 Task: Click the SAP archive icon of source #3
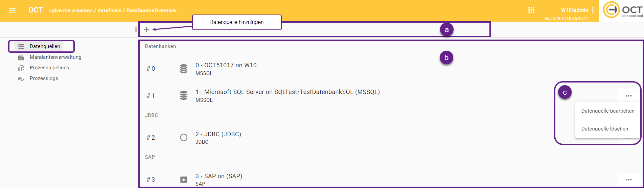tap(184, 179)
